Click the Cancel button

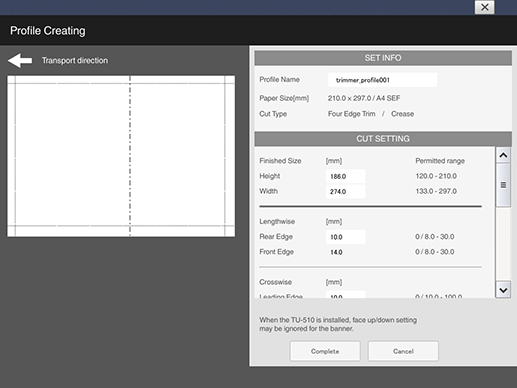[x=403, y=351]
